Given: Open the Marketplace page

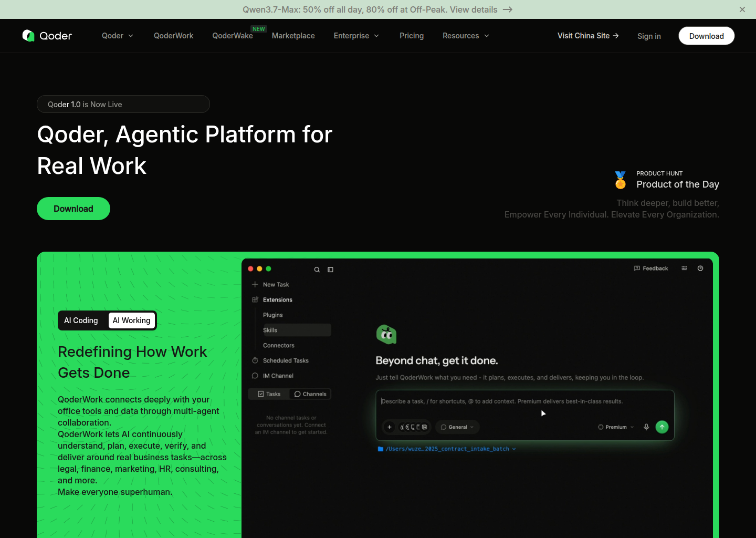Looking at the screenshot, I should 293,36.
